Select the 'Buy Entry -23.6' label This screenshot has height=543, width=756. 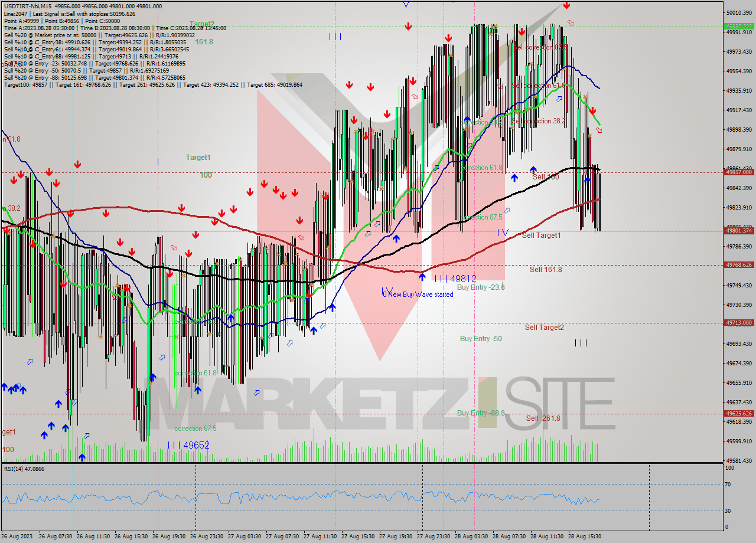click(481, 287)
